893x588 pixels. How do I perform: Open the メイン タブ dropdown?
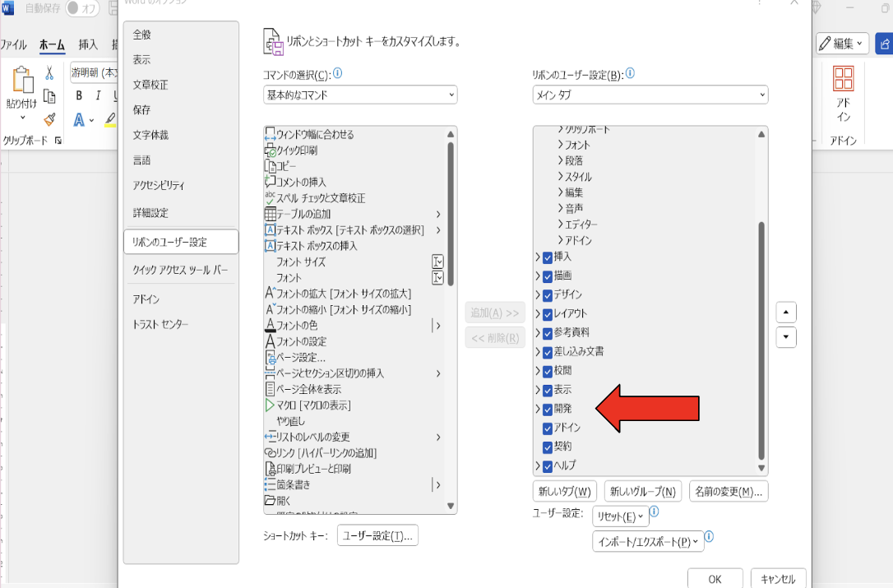pos(650,95)
